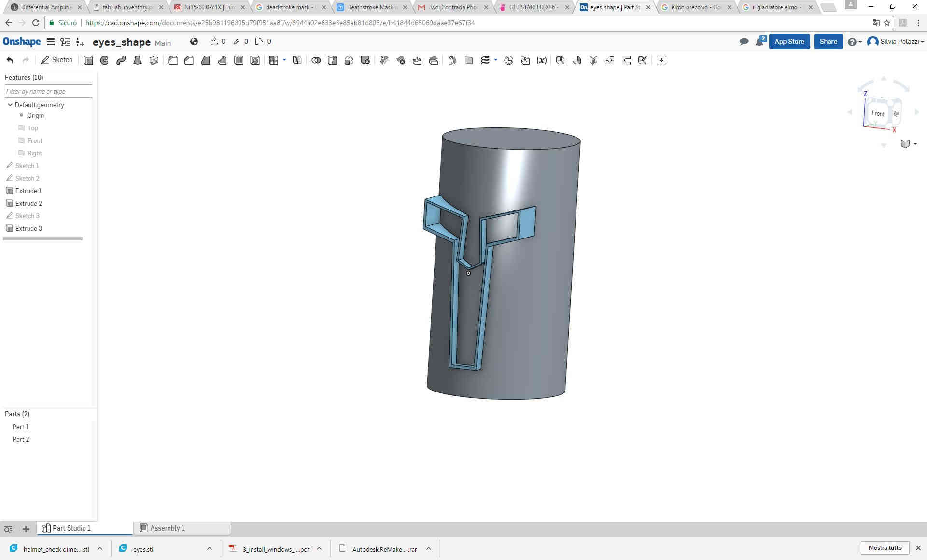Select the Fillet tool icon
The image size is (927, 560).
173,60
